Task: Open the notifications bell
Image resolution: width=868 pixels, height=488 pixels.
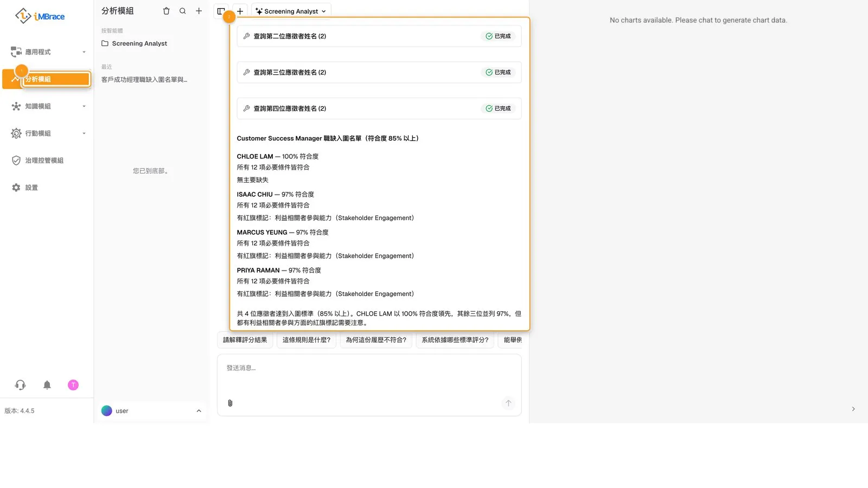Action: tap(47, 385)
